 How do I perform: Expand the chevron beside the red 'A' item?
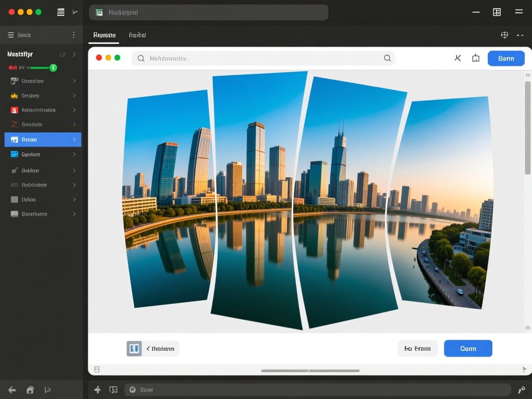(74, 110)
